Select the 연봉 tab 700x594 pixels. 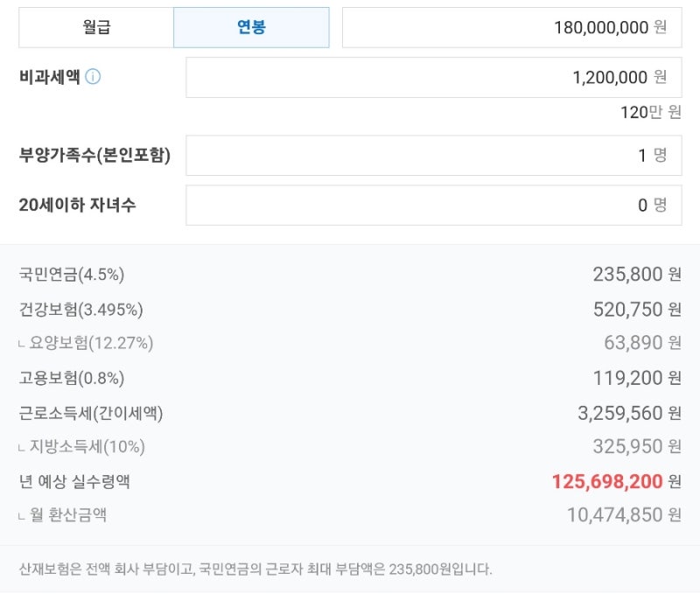251,27
